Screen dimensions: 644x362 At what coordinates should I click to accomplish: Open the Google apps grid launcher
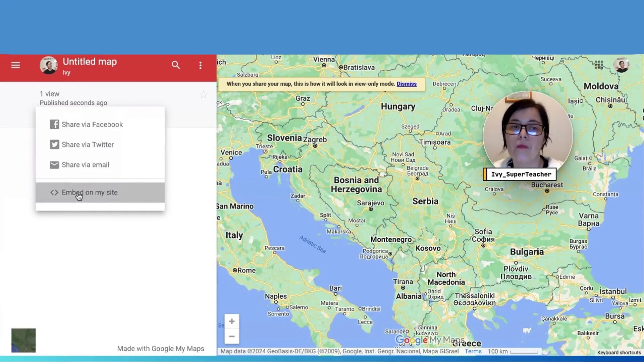[x=598, y=65]
